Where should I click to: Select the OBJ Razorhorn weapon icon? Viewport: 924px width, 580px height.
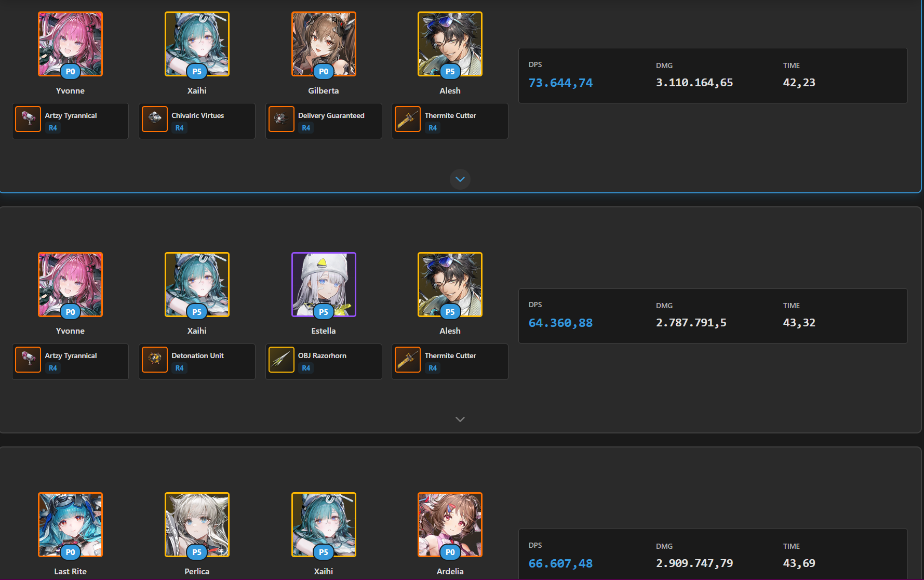282,360
